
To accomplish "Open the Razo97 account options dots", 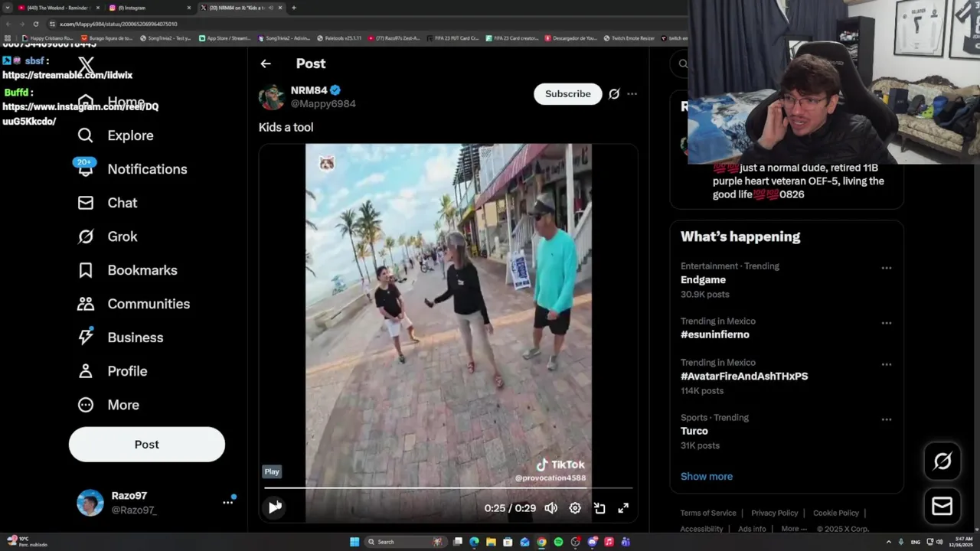I will tap(227, 502).
